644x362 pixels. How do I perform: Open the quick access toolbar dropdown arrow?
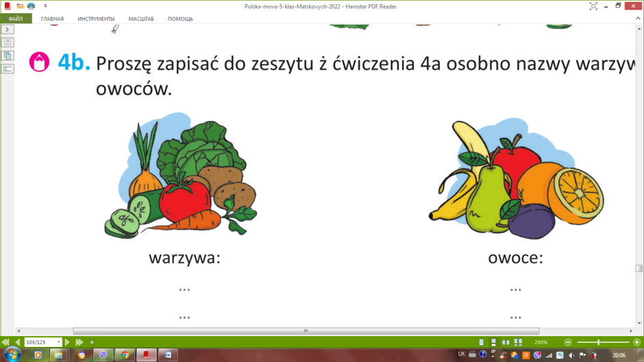click(45, 6)
